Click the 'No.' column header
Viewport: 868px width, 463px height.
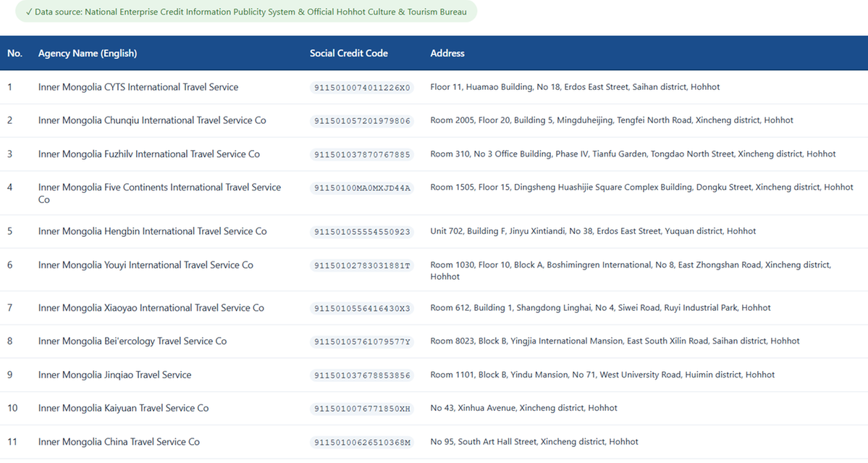[15, 53]
